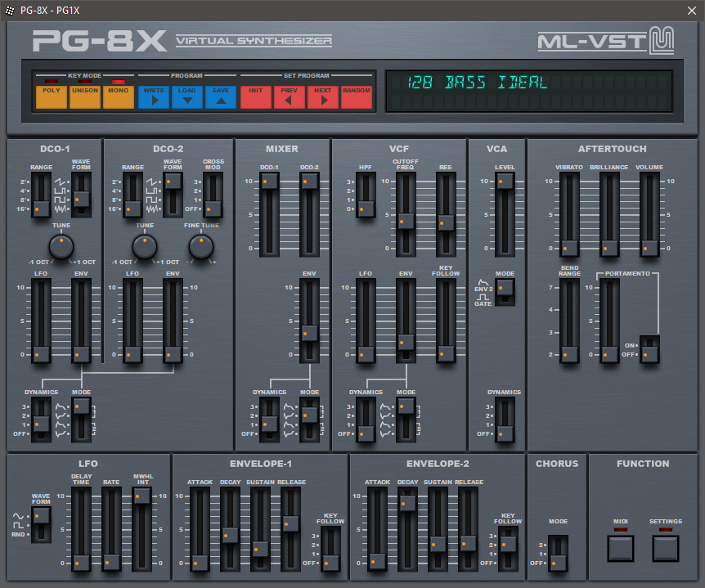Screen dimensions: 705x588
Task: Click the ENVELOPE-2 SUSTAIN slider handle
Action: tap(438, 545)
